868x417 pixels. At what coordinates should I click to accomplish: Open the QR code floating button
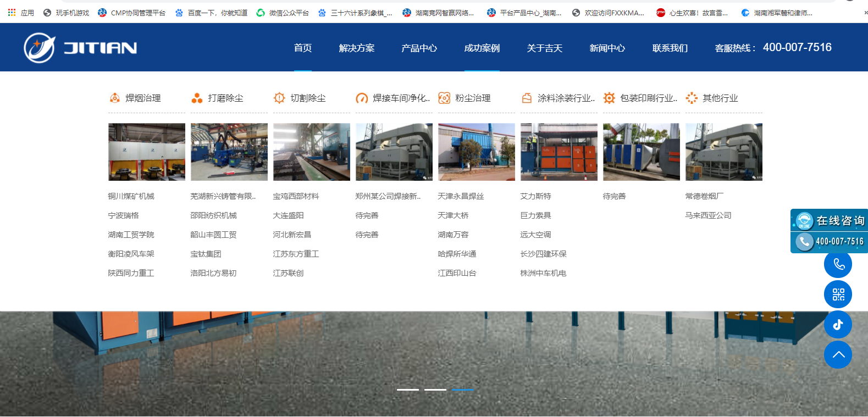pos(838,294)
